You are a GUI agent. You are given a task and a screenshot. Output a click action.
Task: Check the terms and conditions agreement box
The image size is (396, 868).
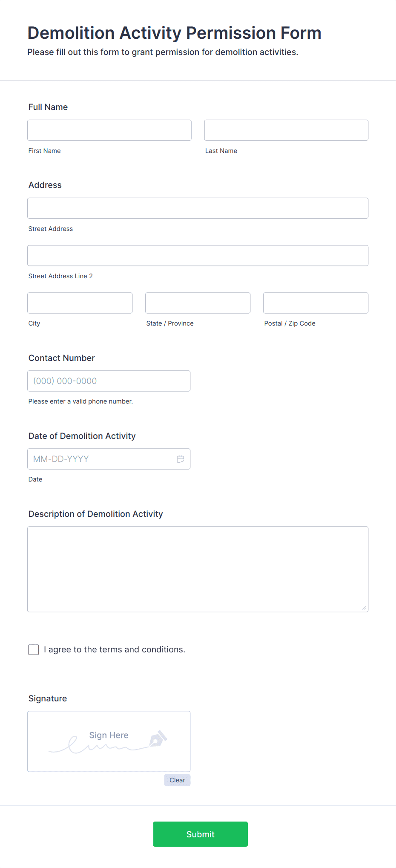point(34,649)
